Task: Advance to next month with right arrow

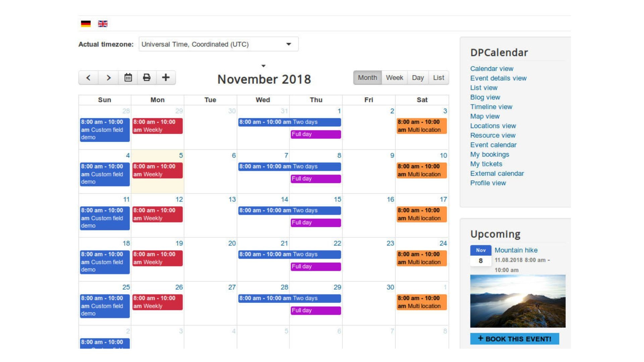Action: (x=108, y=78)
